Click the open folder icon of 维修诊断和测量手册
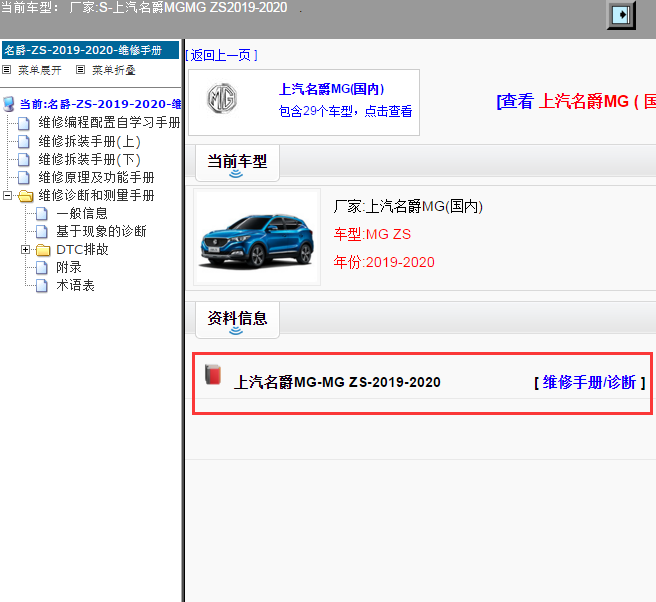 26,196
